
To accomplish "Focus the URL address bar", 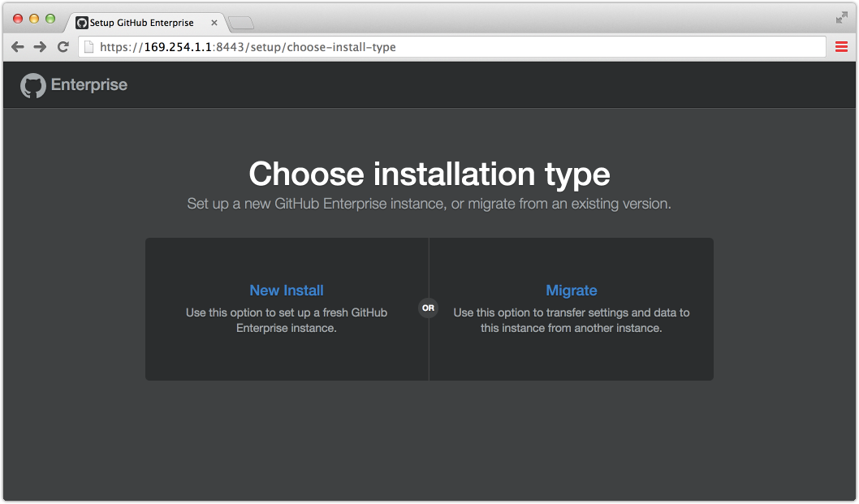I will tap(452, 47).
